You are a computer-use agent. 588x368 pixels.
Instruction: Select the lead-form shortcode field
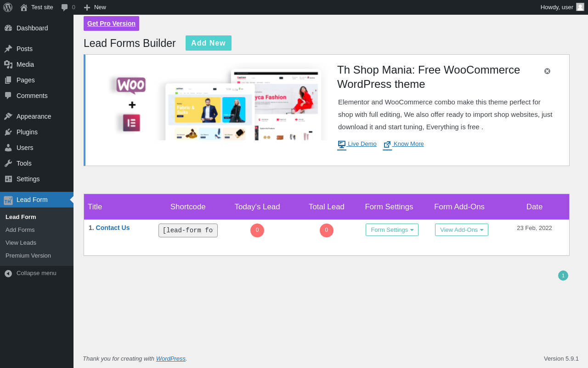click(188, 230)
